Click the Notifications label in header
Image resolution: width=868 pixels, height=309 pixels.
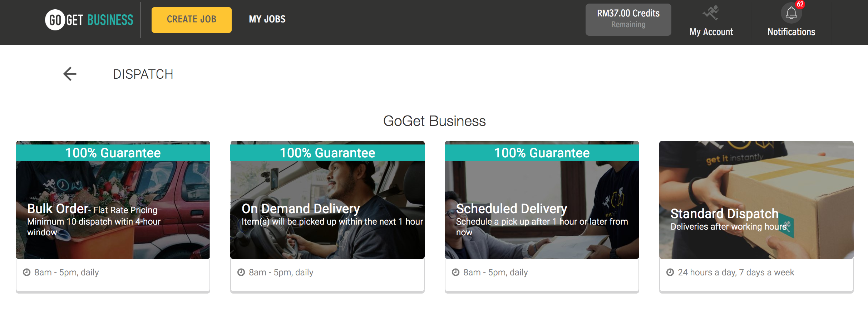(x=791, y=32)
